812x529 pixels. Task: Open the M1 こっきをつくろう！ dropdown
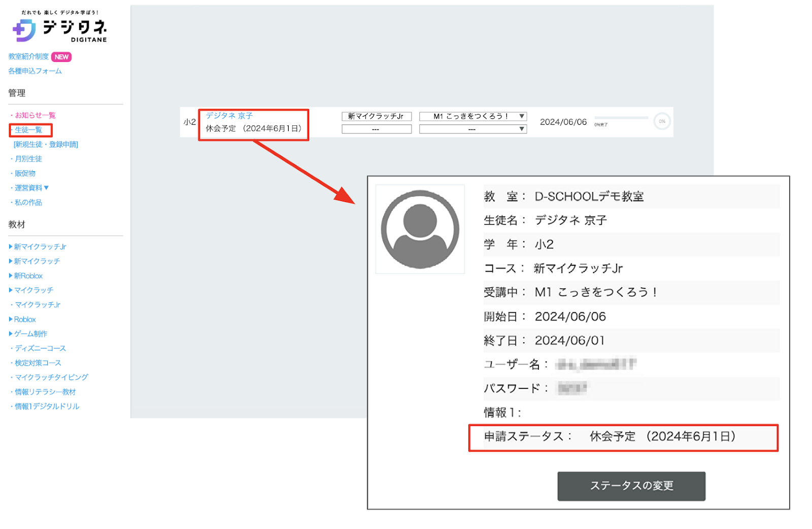[x=472, y=116]
